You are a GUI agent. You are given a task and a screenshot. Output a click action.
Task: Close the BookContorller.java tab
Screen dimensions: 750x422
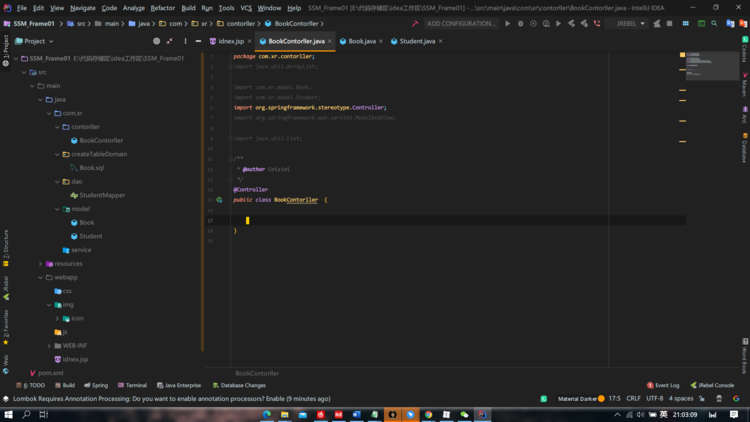click(330, 41)
